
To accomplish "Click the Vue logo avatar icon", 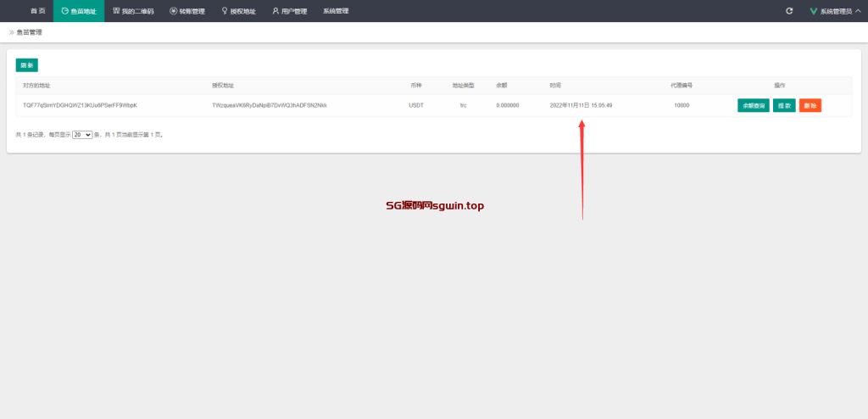I will [814, 11].
